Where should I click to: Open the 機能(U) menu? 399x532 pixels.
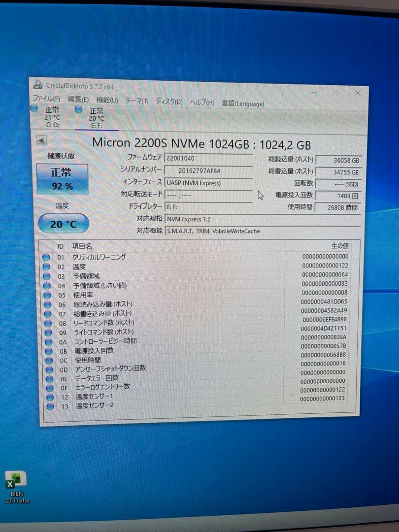point(107,100)
